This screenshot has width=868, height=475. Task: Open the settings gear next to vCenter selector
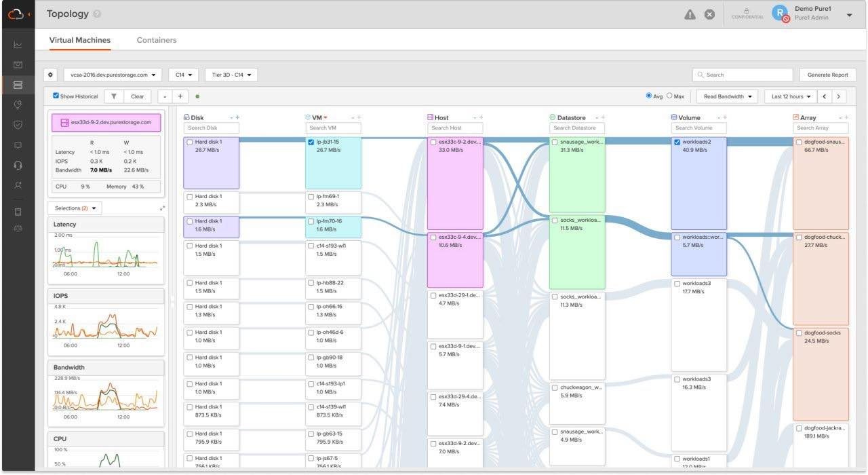point(50,75)
